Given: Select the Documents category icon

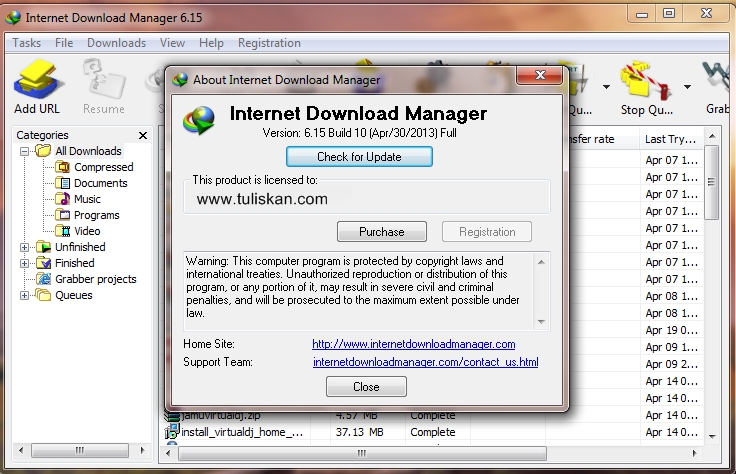Looking at the screenshot, I should pos(62,183).
